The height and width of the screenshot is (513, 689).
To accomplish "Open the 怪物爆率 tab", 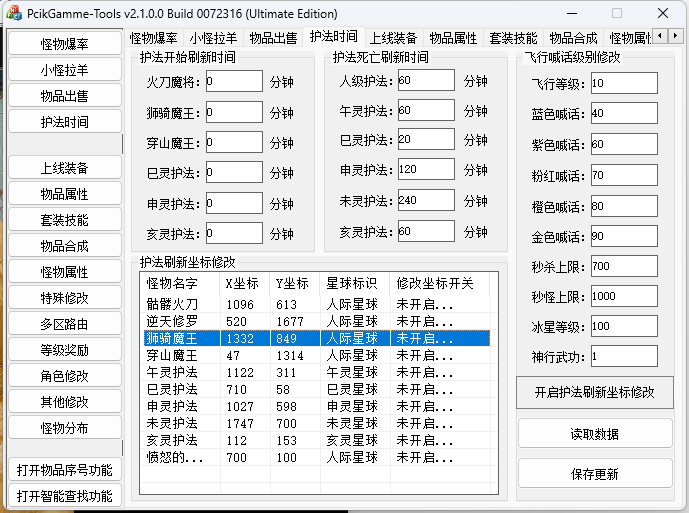I will (153, 38).
